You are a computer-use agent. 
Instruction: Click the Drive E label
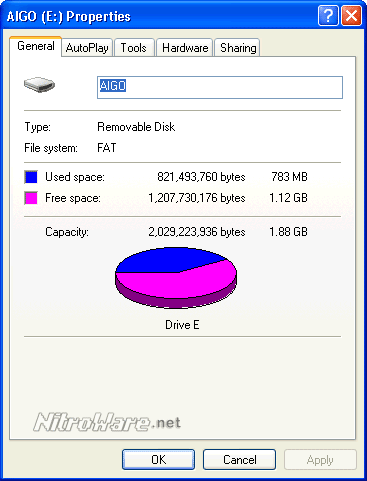tap(182, 325)
